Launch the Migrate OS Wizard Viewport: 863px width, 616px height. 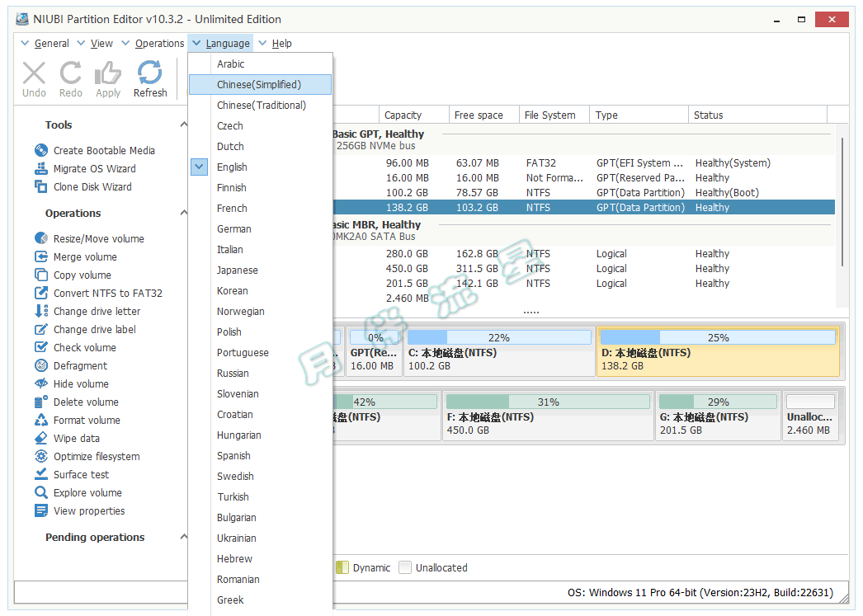[x=85, y=168]
